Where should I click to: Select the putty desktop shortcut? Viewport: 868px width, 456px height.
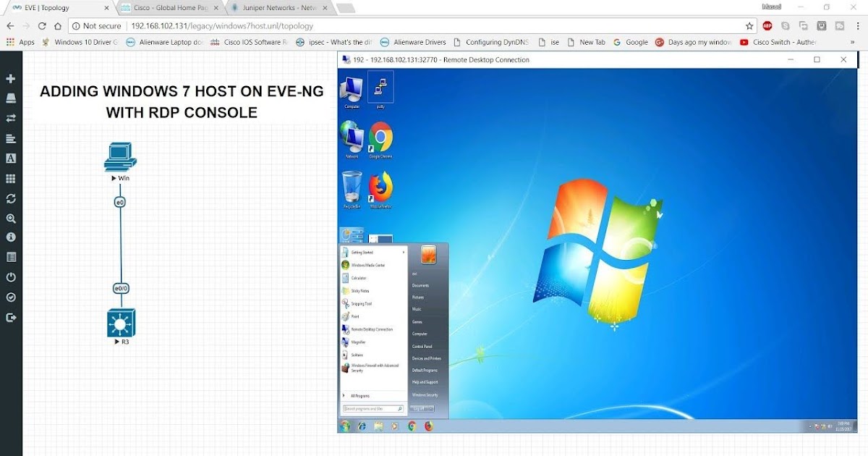click(x=380, y=90)
